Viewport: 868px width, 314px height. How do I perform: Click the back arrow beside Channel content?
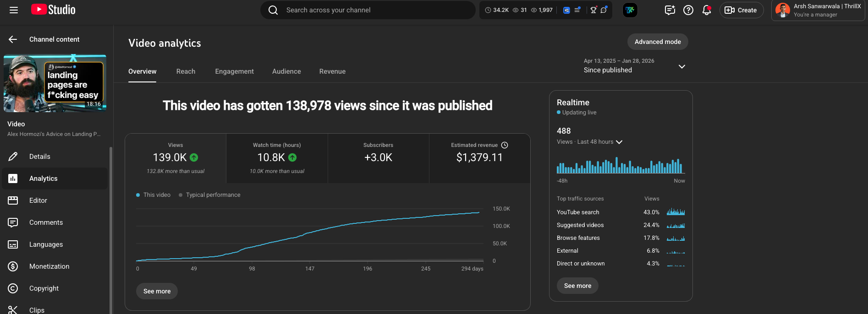click(13, 39)
